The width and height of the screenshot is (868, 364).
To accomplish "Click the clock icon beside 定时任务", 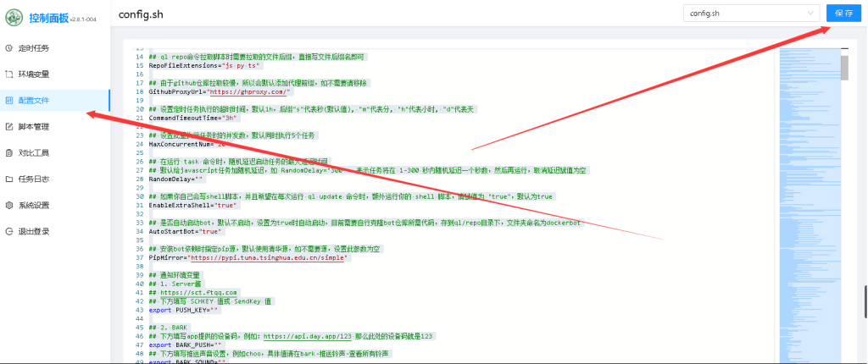I will point(9,48).
